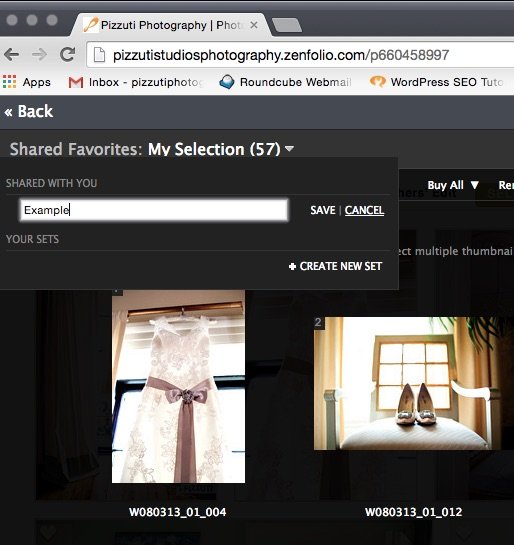This screenshot has height=545, width=514.
Task: Open the Apps grid bookmark icon
Action: tap(9, 82)
